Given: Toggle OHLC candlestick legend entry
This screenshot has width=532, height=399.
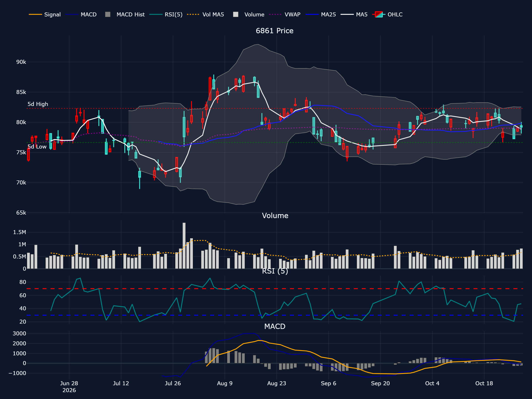Looking at the screenshot, I should [x=387, y=14].
